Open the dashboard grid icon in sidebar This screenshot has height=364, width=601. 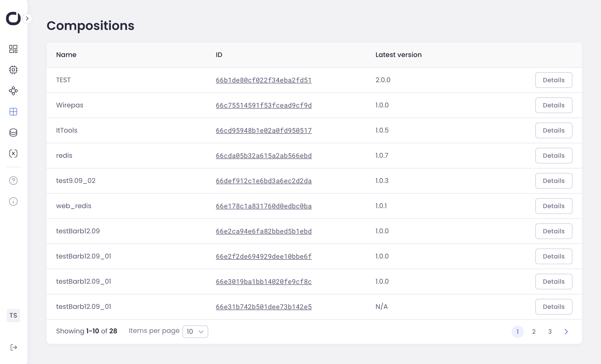13,49
